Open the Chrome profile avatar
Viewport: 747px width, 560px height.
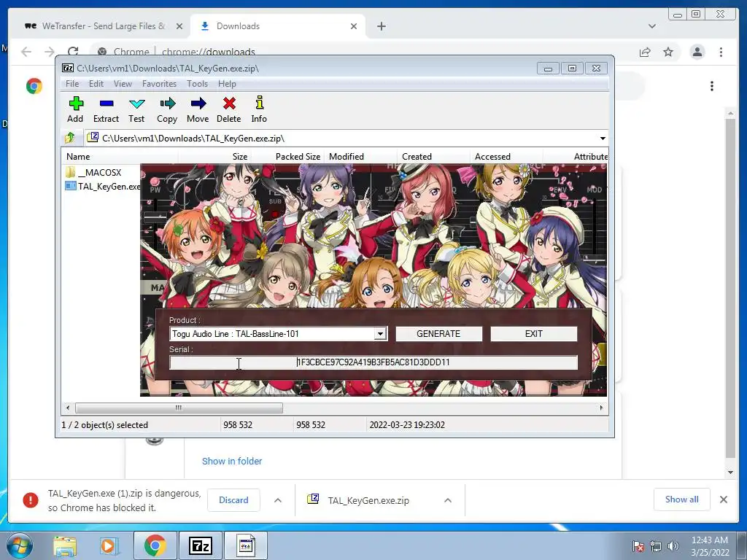coord(697,52)
